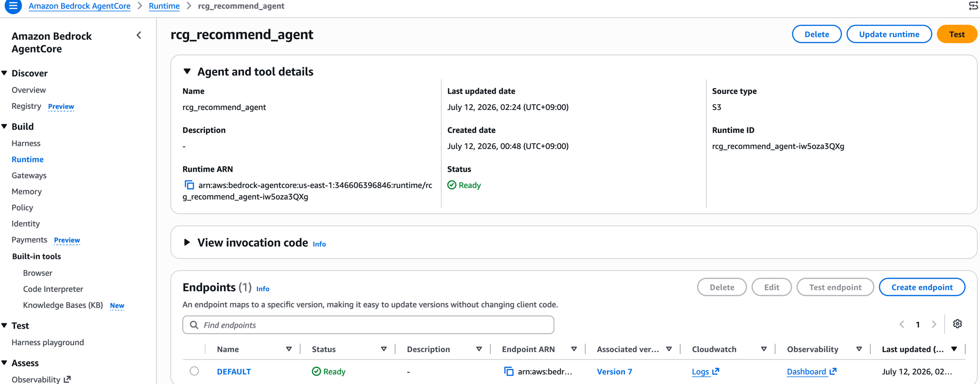Screen dimensions: 980x384
Task: Sort endpoints by the Name column
Action: tap(289, 349)
